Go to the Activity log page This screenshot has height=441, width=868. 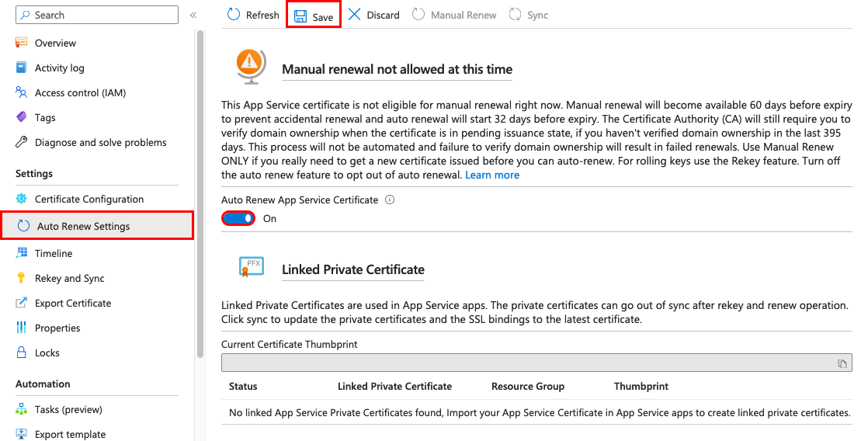coord(59,68)
